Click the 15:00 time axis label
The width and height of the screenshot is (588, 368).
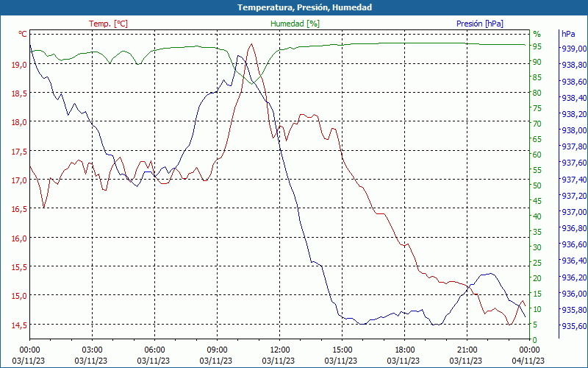pos(342,350)
